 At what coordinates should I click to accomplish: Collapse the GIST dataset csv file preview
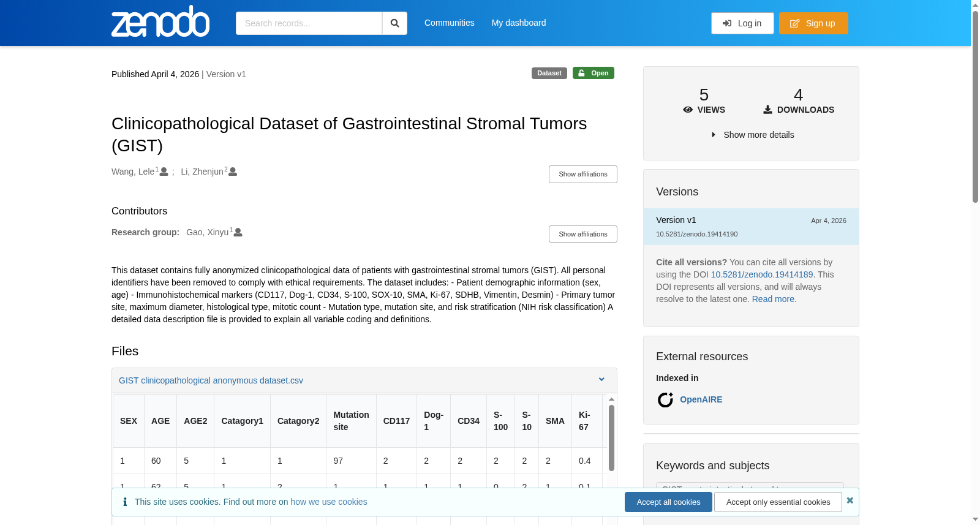pos(601,380)
